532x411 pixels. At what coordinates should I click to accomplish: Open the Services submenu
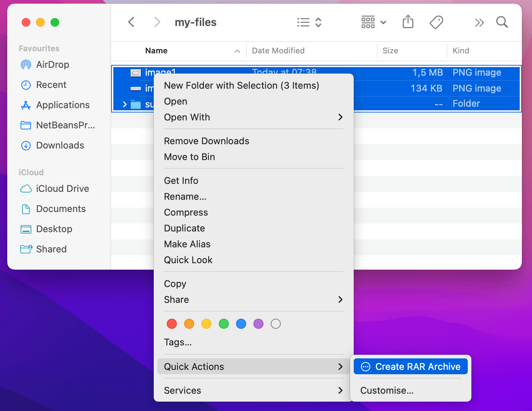[182, 390]
